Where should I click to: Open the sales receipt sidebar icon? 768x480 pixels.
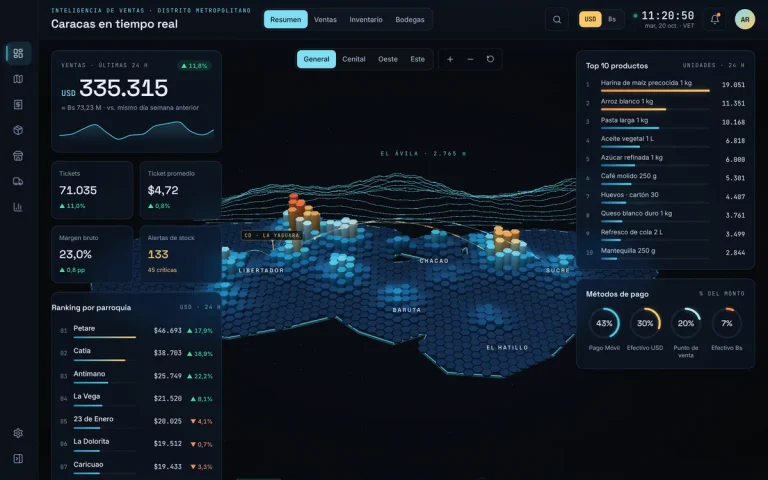point(18,104)
